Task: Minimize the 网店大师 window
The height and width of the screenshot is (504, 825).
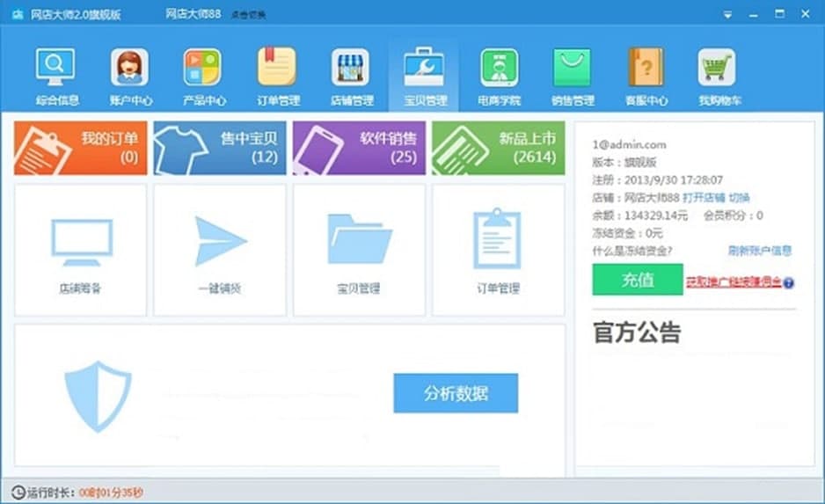Action: 754,15
